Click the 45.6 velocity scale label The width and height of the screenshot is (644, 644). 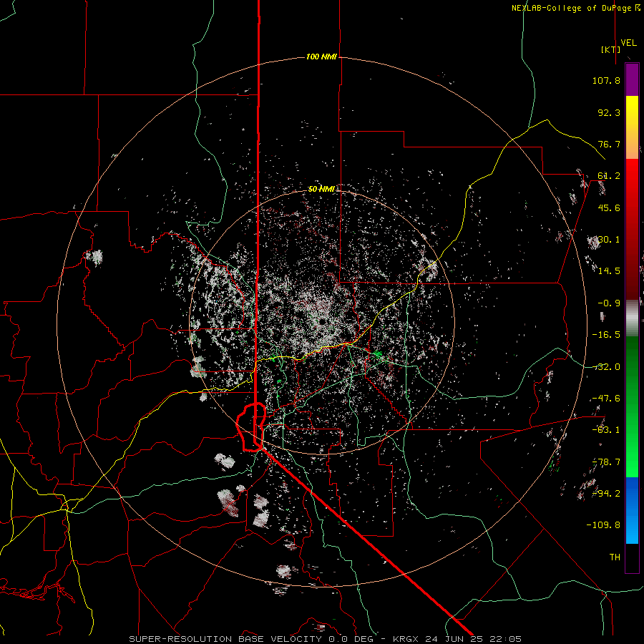point(609,208)
